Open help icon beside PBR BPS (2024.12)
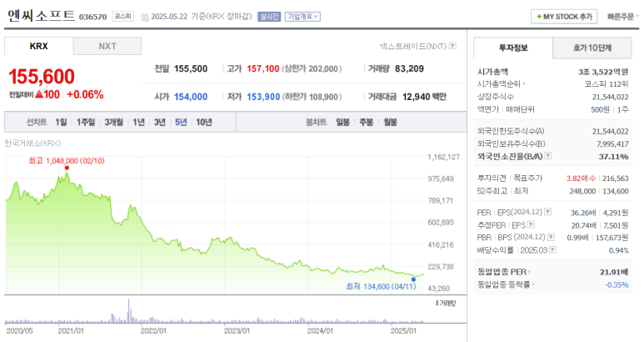This screenshot has width=644, height=342. pyautogui.click(x=552, y=237)
